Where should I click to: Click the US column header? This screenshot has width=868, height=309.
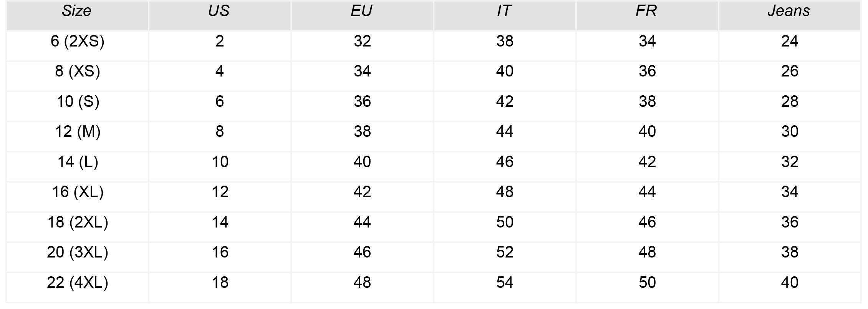220,16
